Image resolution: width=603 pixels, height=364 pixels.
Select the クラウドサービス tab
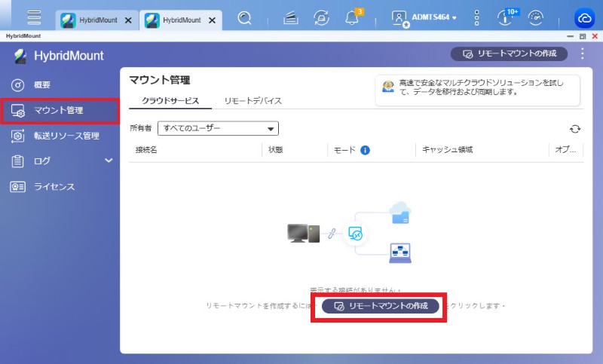point(170,100)
